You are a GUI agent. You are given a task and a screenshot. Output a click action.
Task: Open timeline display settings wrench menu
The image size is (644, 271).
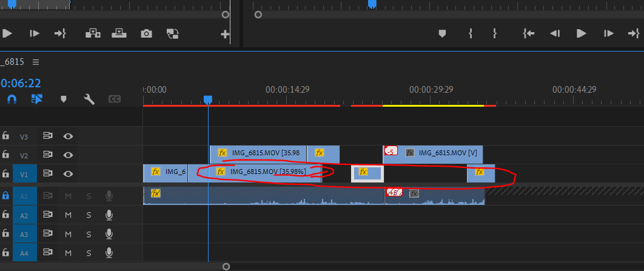pos(89,99)
